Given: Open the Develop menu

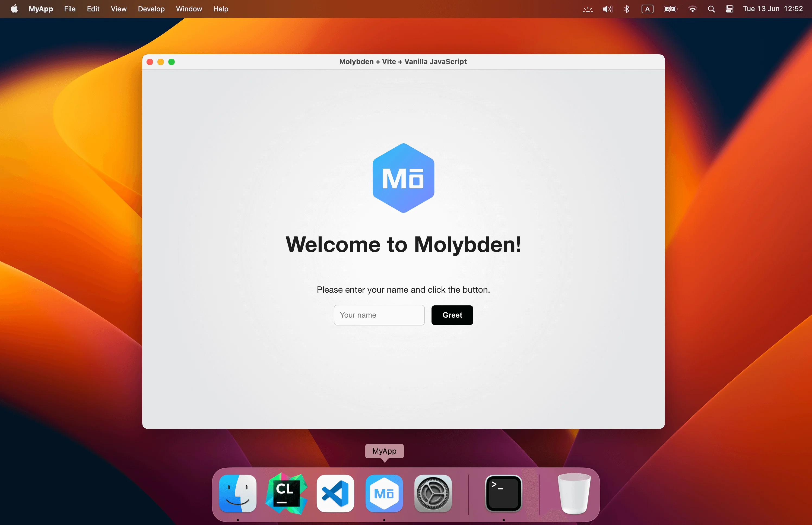Looking at the screenshot, I should coord(151,9).
